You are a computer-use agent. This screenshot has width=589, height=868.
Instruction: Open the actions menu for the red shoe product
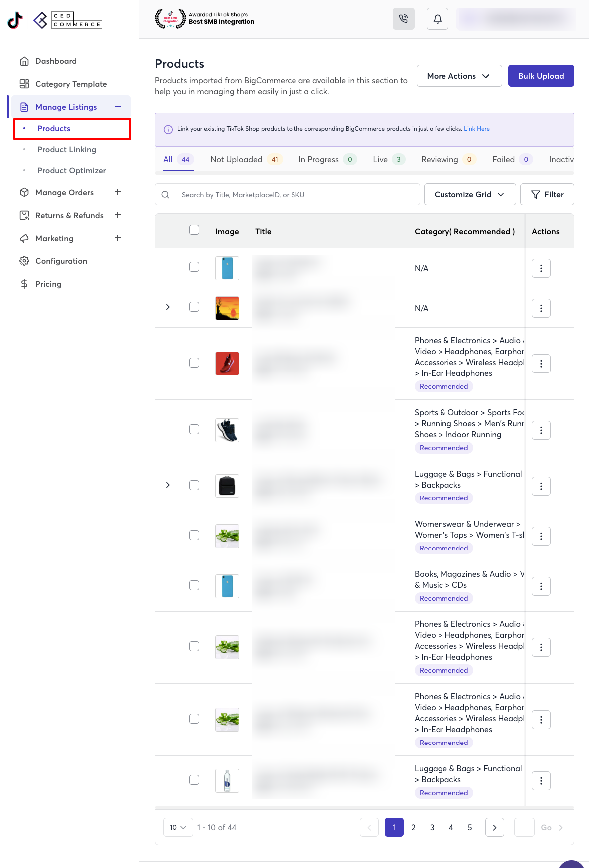pyautogui.click(x=541, y=364)
